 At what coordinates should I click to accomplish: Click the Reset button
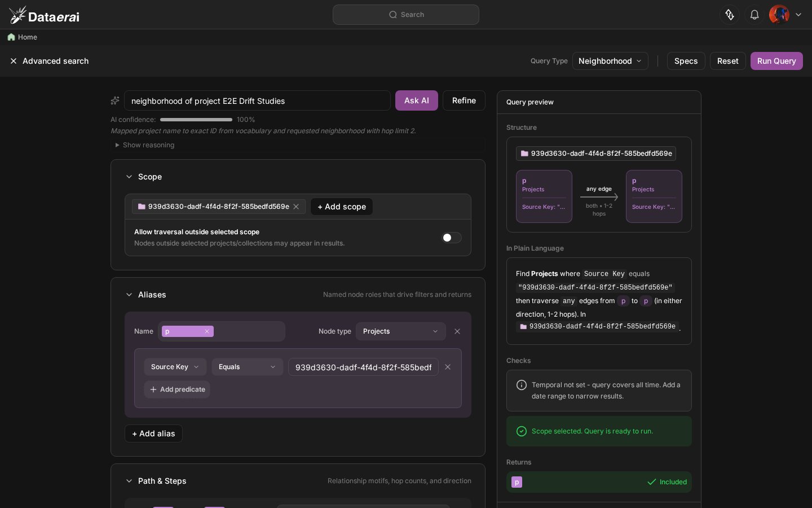point(727,61)
